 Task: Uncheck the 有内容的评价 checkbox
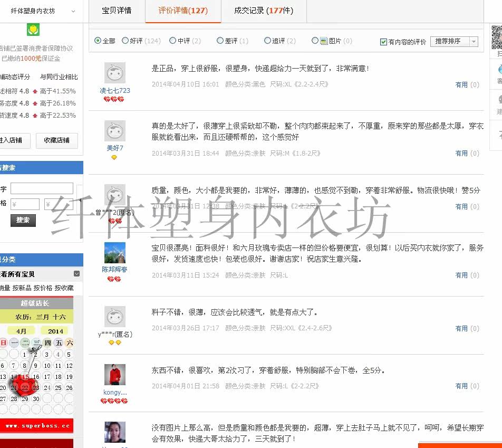(383, 42)
